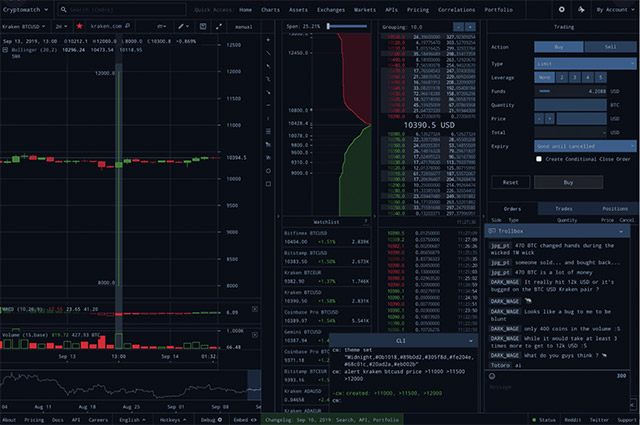Select the trend line drawing tool
Viewport: 640px width, 425px height.
[x=268, y=53]
